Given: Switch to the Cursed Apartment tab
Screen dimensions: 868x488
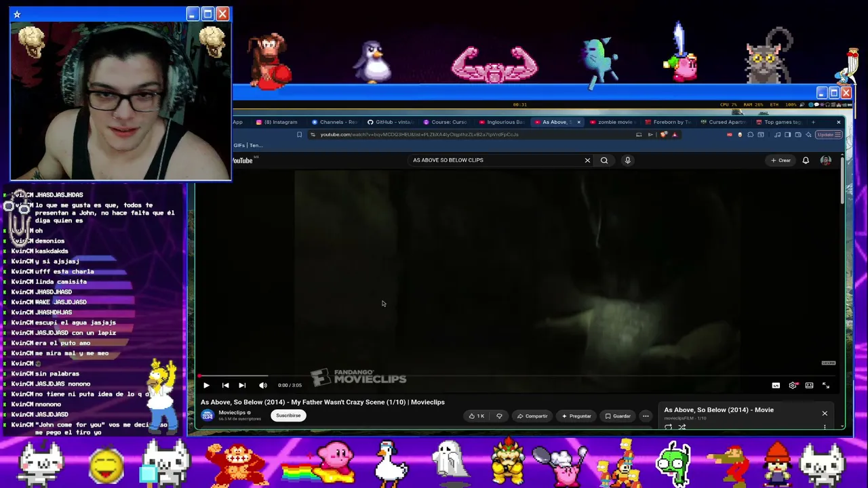Looking at the screenshot, I should (724, 122).
